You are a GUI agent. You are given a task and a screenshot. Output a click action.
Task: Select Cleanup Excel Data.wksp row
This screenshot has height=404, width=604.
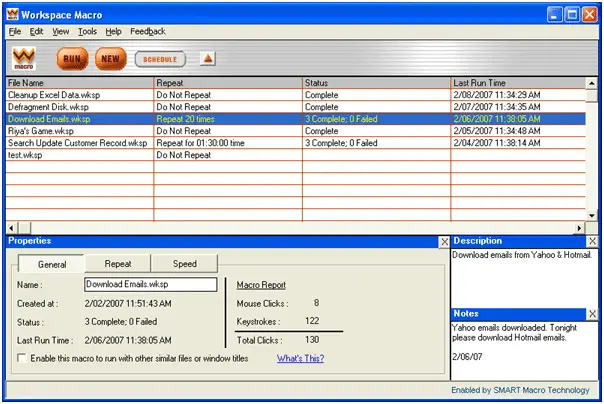pos(296,95)
